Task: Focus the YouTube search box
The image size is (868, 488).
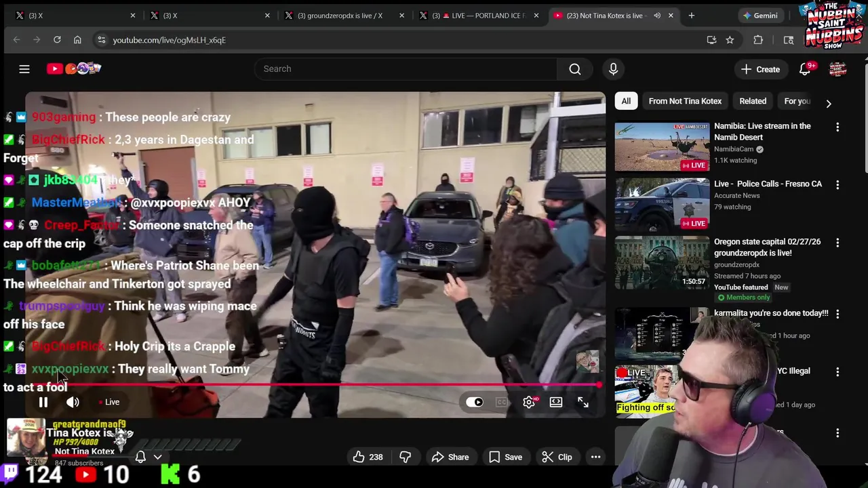Action: click(x=406, y=68)
